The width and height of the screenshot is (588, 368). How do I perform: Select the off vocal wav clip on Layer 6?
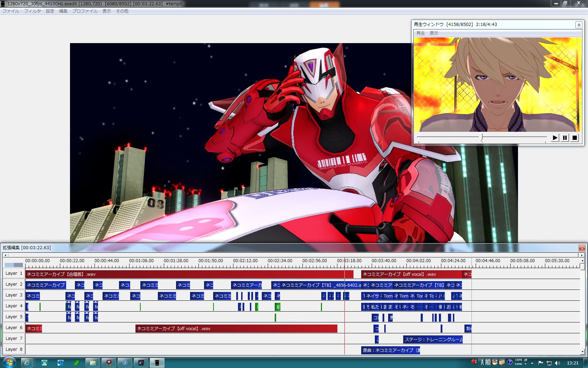click(236, 329)
